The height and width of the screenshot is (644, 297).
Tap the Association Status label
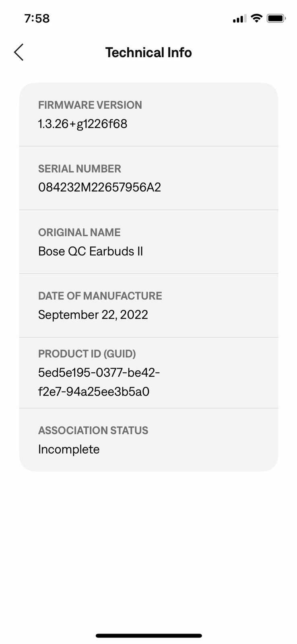tap(93, 430)
